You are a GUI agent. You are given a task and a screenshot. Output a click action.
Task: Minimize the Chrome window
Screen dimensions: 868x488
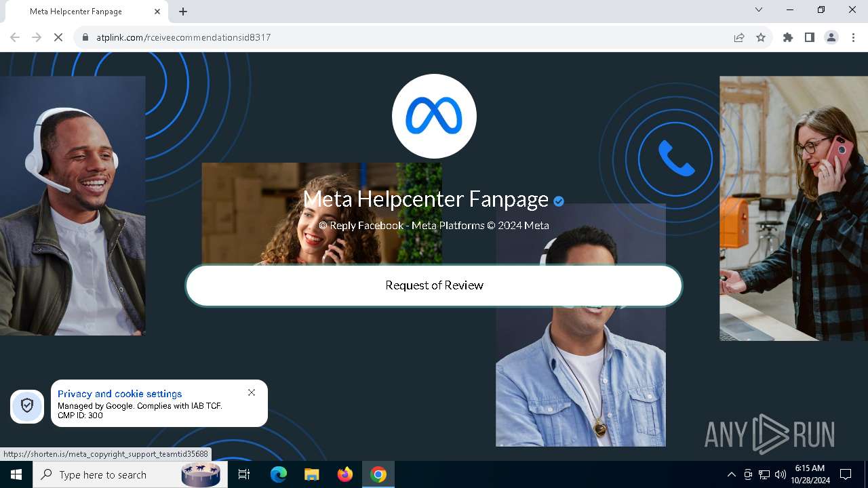click(x=790, y=9)
